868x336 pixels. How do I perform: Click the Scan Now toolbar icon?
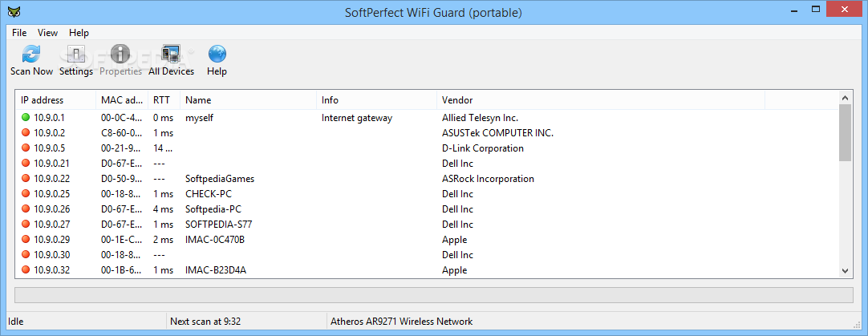(x=31, y=55)
